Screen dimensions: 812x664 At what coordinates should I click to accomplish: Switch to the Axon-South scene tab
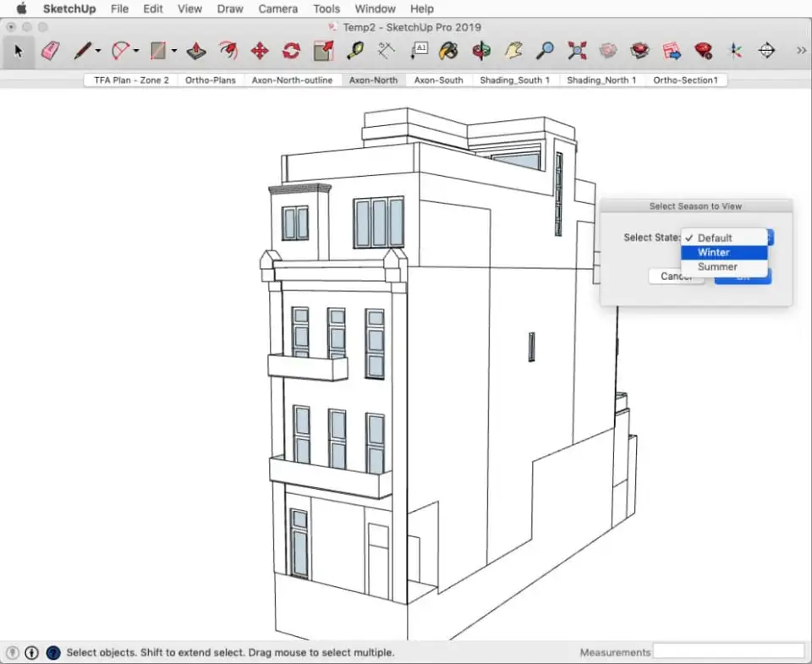click(x=438, y=80)
